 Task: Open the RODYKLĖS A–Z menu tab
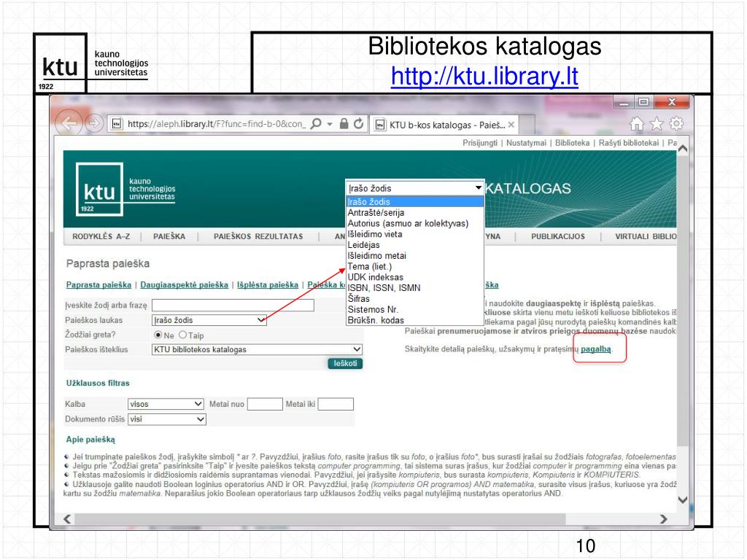pos(101,236)
